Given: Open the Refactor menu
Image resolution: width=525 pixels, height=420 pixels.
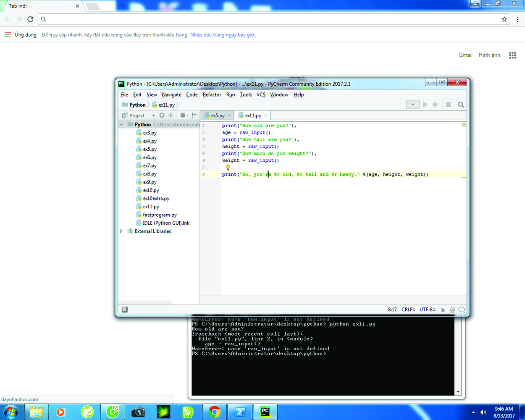Looking at the screenshot, I should [x=212, y=94].
